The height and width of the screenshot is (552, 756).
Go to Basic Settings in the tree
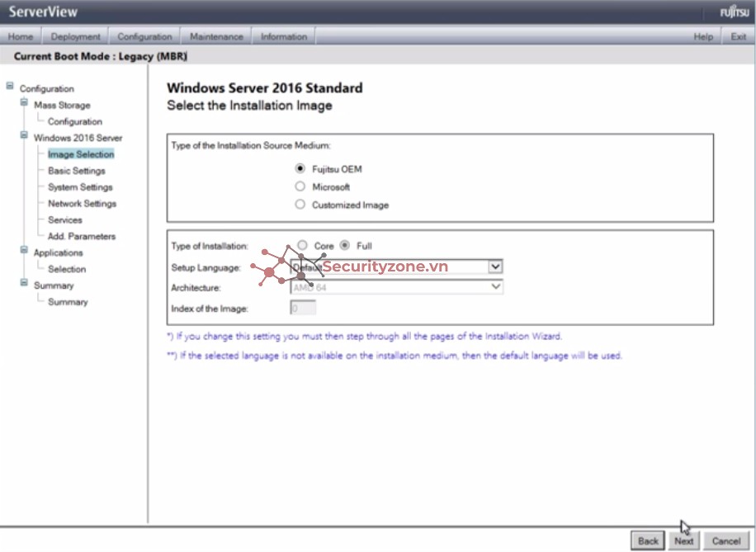click(77, 171)
